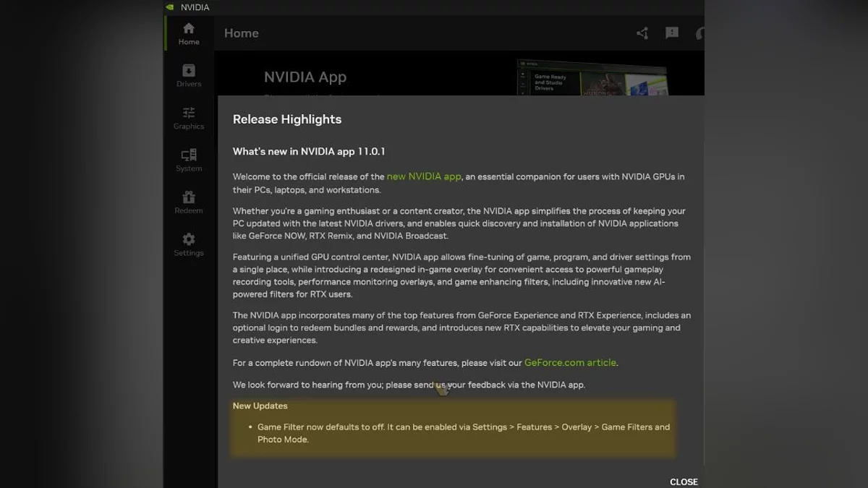The image size is (868, 488).
Task: Click 'What's new in NVIDIA app 11.0.1' text
Action: click(x=309, y=152)
